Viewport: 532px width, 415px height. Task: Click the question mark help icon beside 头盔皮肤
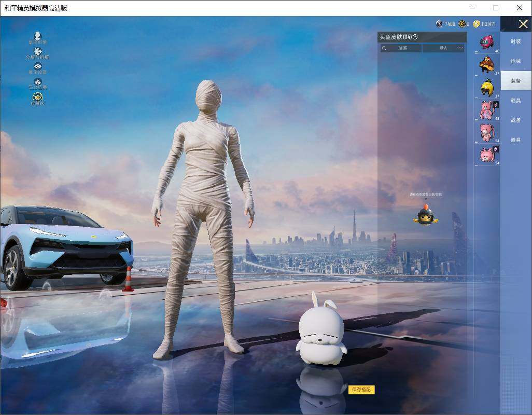415,37
